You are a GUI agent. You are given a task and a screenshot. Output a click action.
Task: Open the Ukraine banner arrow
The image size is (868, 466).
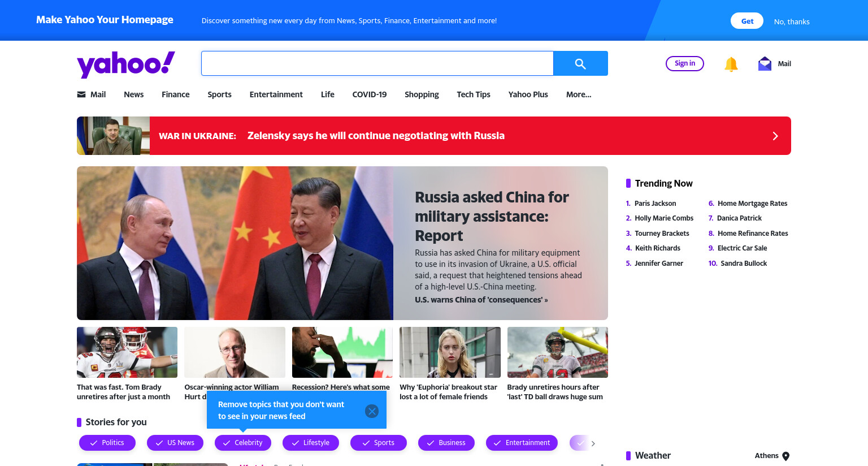[x=775, y=136]
